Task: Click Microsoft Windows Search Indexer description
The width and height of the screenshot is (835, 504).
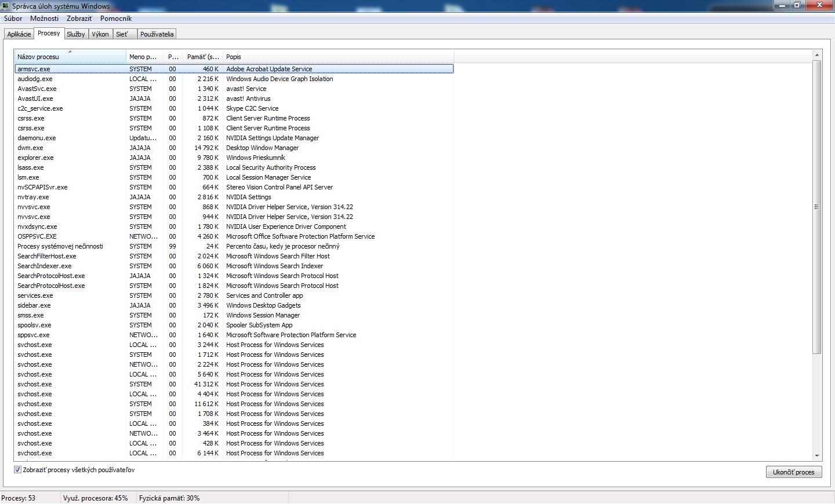Action: tap(274, 266)
